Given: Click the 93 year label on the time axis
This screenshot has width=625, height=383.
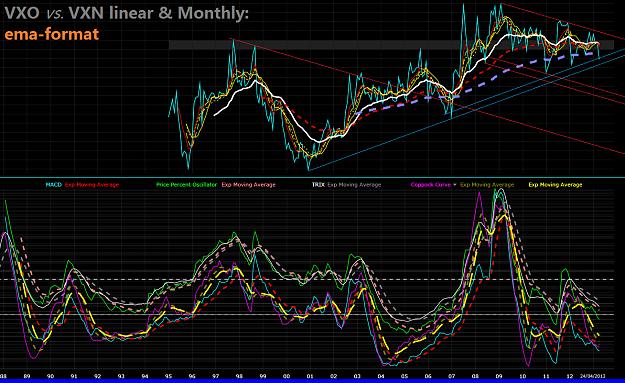Looking at the screenshot, I should [121, 376].
